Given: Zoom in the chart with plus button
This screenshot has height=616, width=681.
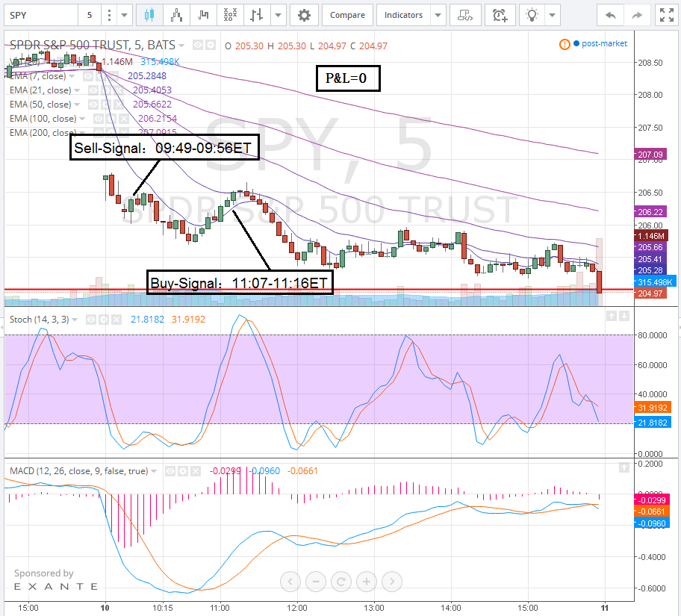Looking at the screenshot, I should (367, 581).
